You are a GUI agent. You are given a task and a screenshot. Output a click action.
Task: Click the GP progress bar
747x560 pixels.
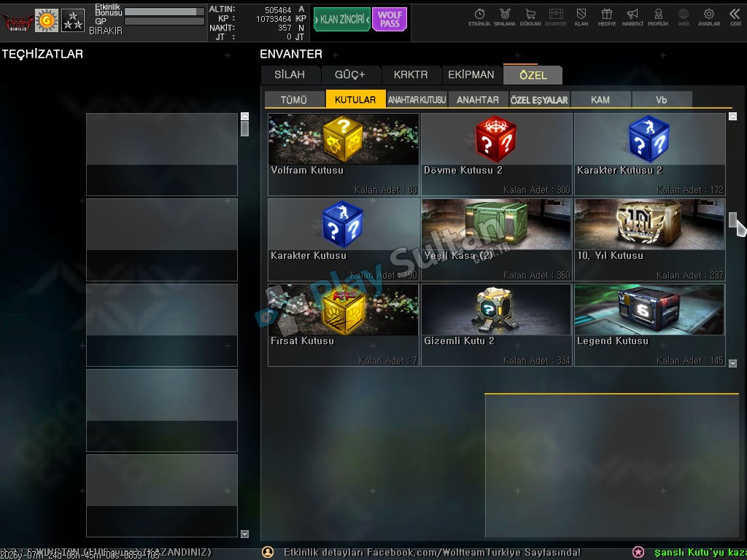164,21
